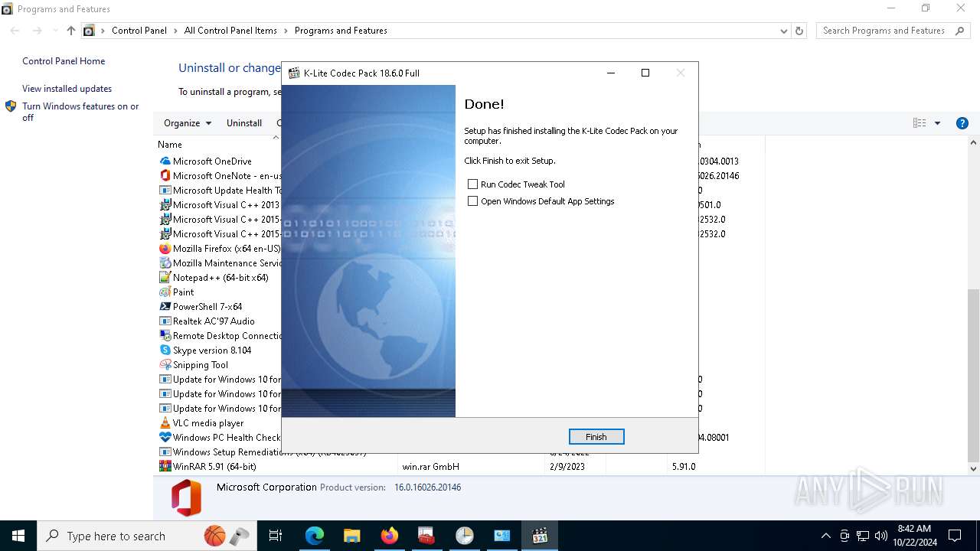Image resolution: width=980 pixels, height=551 pixels.
Task: Open Control Panel Home link
Action: pyautogui.click(x=64, y=61)
